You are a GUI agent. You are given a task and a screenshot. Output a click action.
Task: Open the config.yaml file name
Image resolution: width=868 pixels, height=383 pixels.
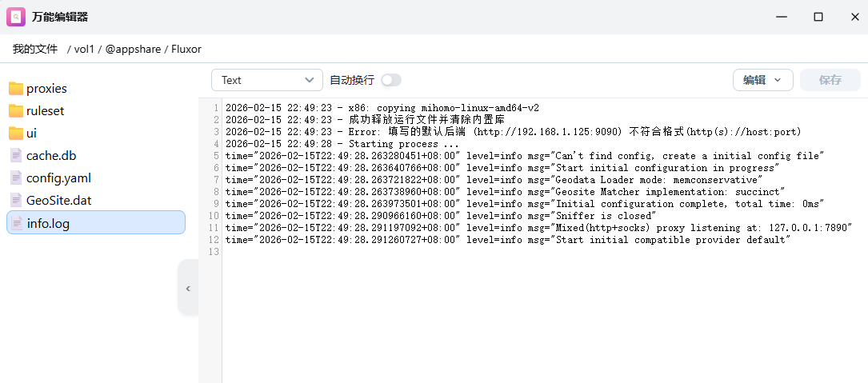click(x=58, y=178)
